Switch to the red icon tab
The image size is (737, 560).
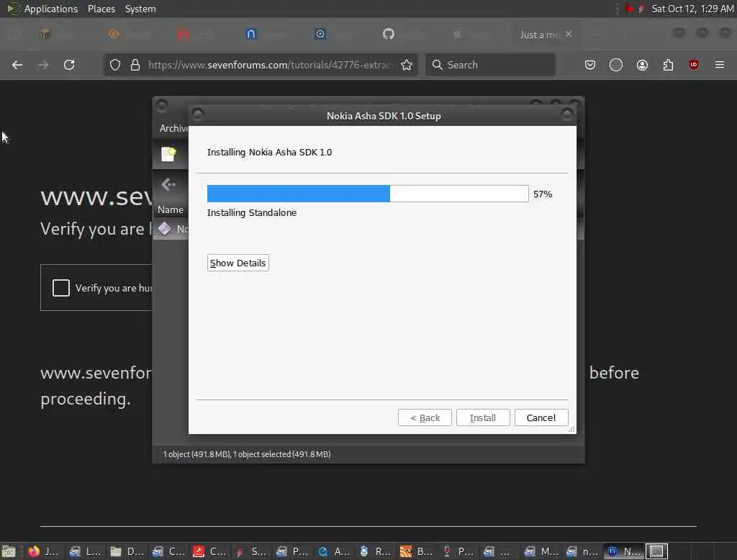pyautogui.click(x=182, y=34)
